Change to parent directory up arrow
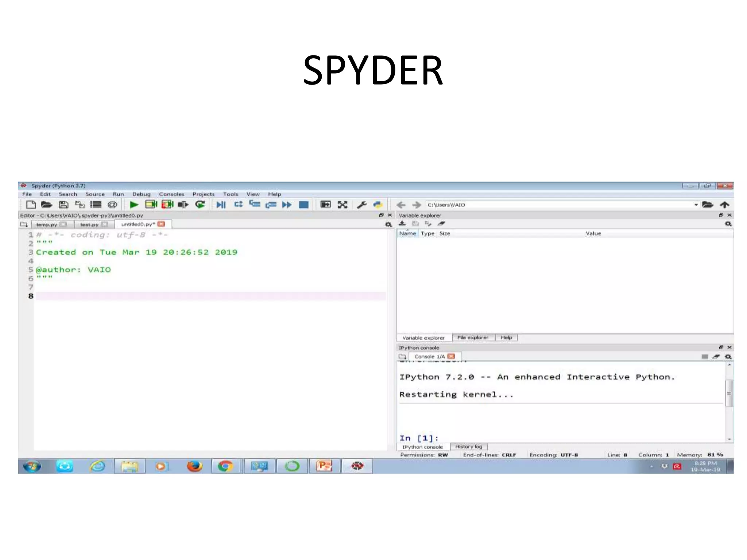Screen dimensions: 747x560 pyautogui.click(x=725, y=205)
